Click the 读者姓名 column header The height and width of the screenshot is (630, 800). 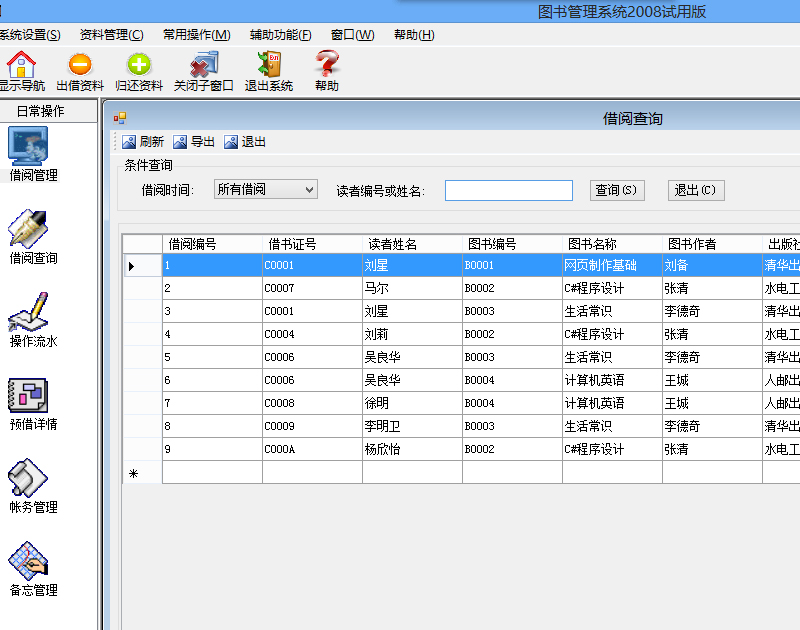393,244
